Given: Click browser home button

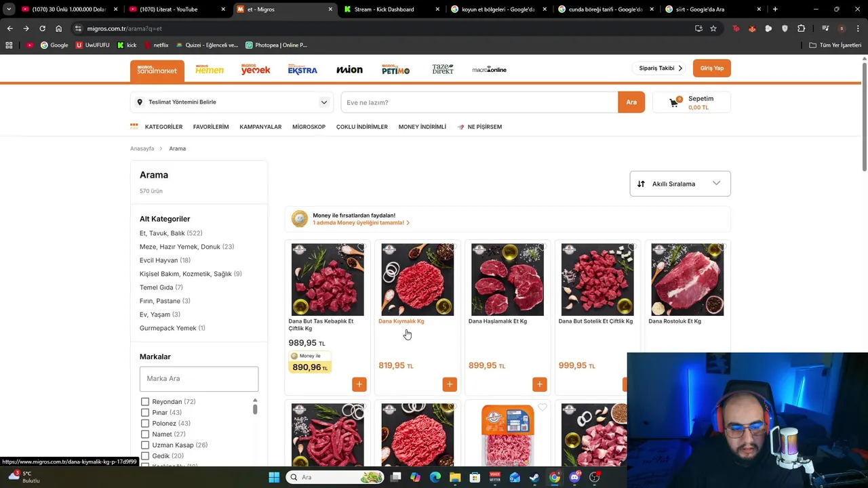Looking at the screenshot, I should tap(58, 28).
